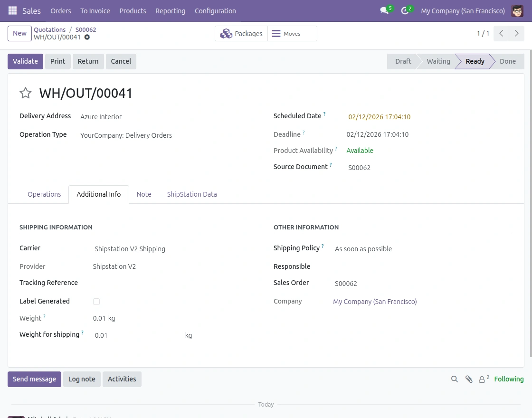
Task: Click the Quotations breadcrumb link
Action: pyautogui.click(x=49, y=29)
